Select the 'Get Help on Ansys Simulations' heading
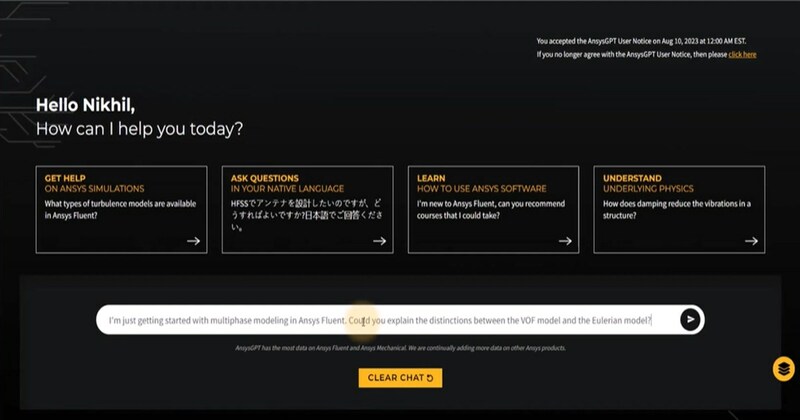This screenshot has width=800, height=420. point(94,183)
